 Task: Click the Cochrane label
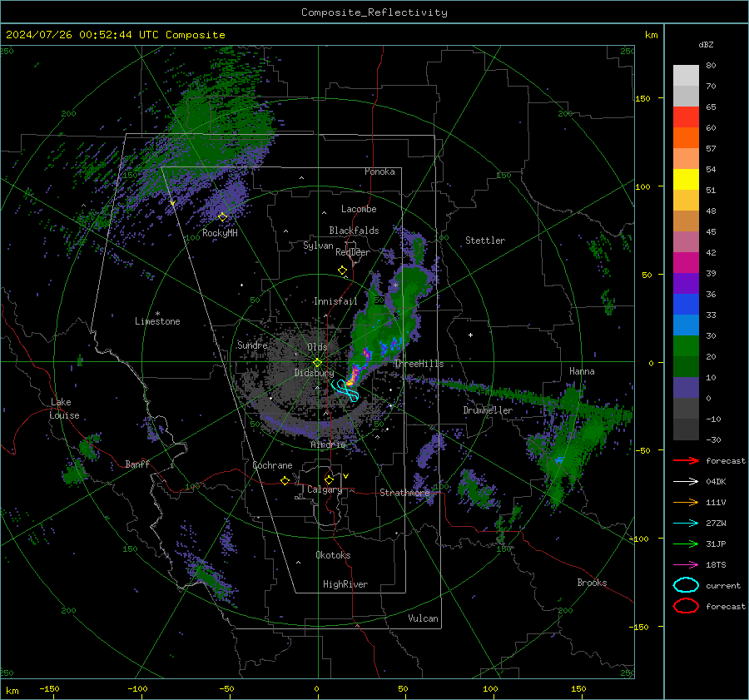pos(272,465)
